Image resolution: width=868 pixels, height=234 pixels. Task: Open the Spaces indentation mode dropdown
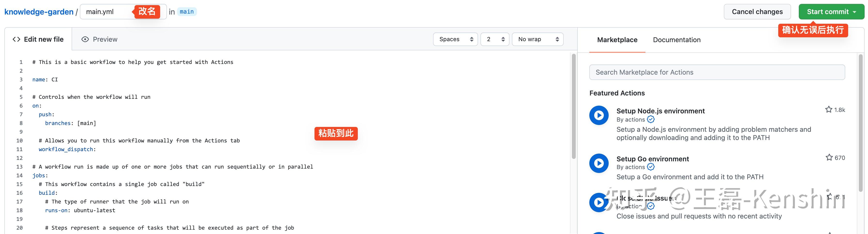tap(455, 39)
